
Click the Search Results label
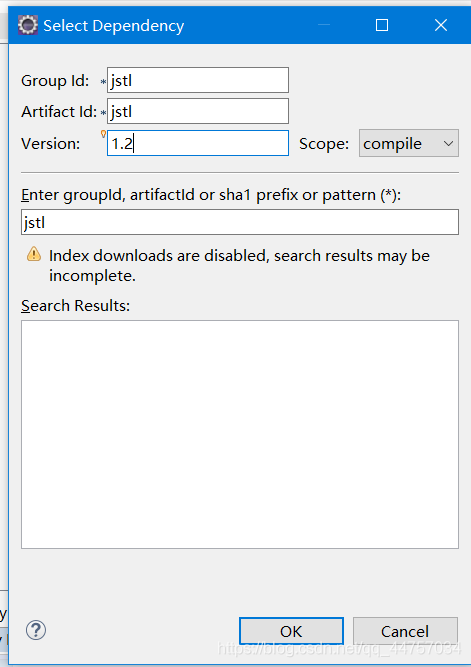pyautogui.click(x=75, y=305)
